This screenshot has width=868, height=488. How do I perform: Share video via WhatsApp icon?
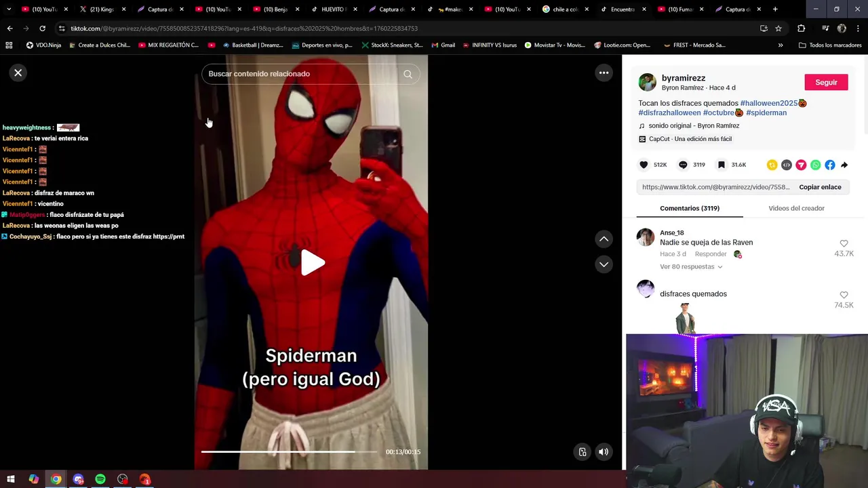[x=816, y=165]
